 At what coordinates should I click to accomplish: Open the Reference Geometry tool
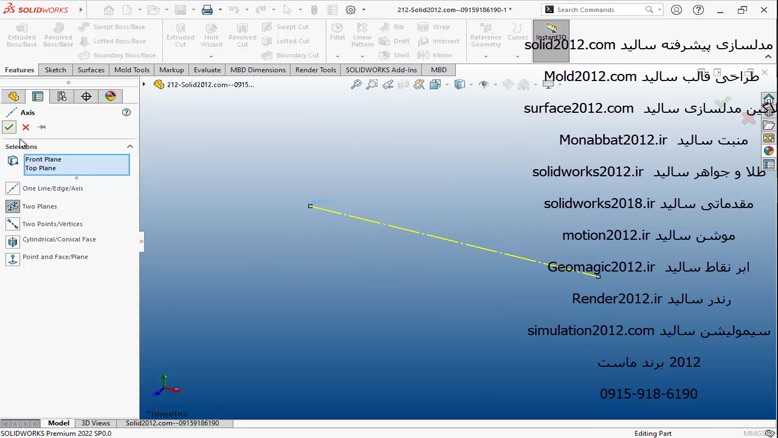(486, 35)
